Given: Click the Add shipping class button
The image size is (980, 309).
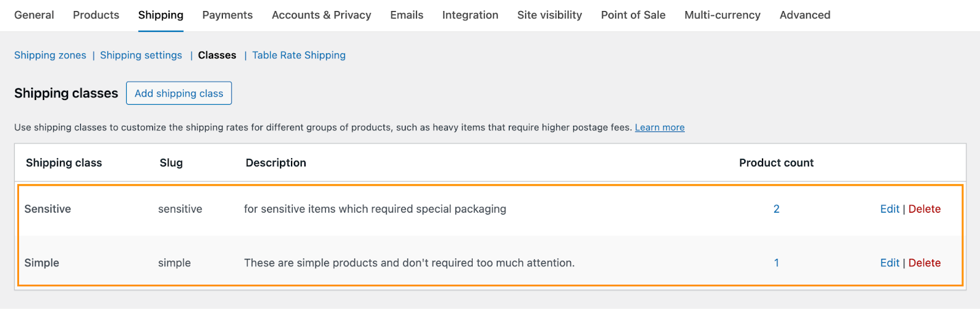Looking at the screenshot, I should [179, 93].
